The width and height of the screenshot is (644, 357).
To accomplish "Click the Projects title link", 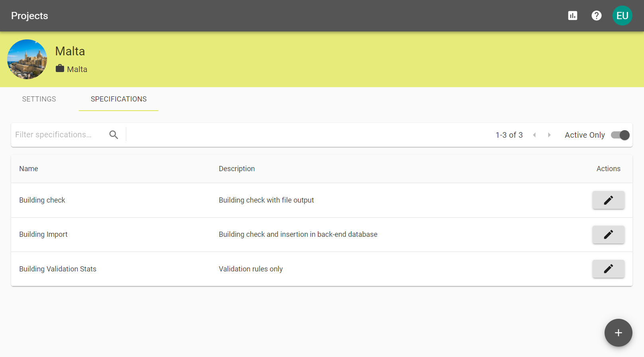I will pyautogui.click(x=29, y=16).
